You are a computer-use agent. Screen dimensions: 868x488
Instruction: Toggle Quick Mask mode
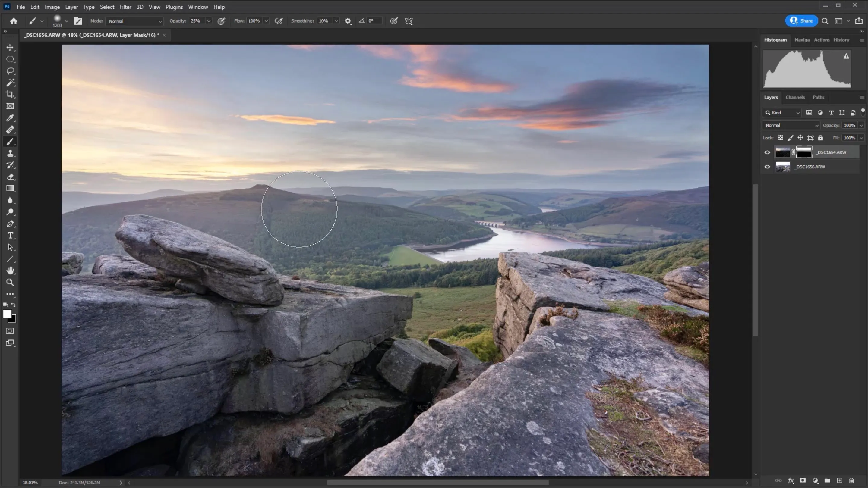coord(10,331)
